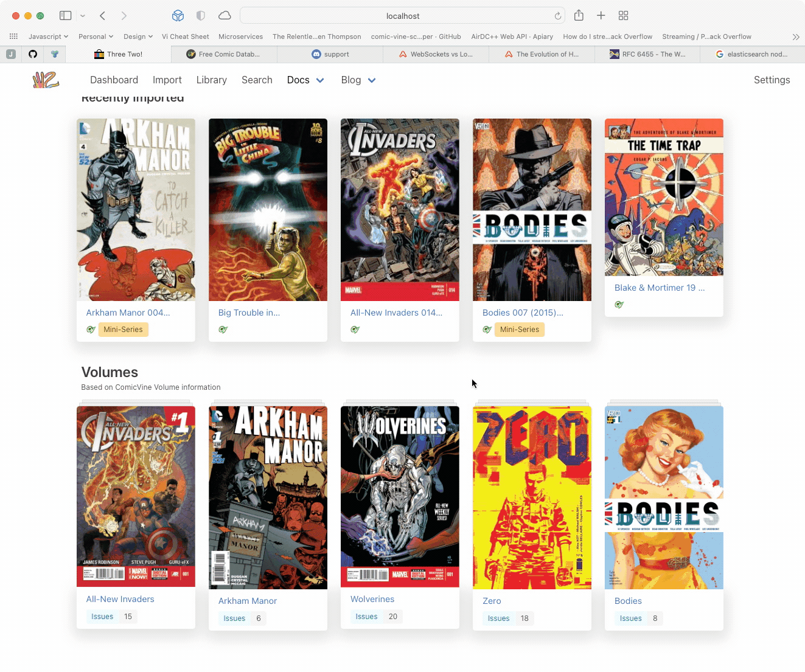Click the ThreeTwo hand logo icon
Screen dimensions: 805x672
pos(46,80)
